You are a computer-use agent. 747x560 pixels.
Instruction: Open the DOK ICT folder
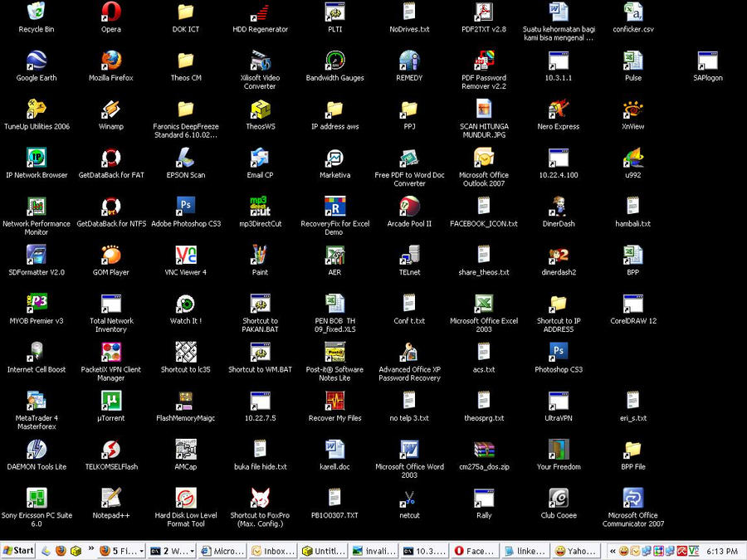pos(186,12)
